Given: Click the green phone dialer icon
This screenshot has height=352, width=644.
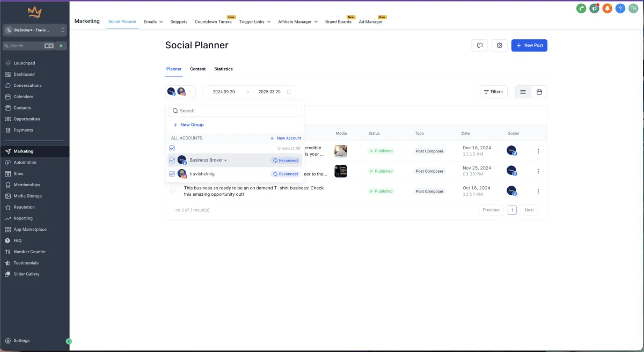Looking at the screenshot, I should [x=581, y=9].
